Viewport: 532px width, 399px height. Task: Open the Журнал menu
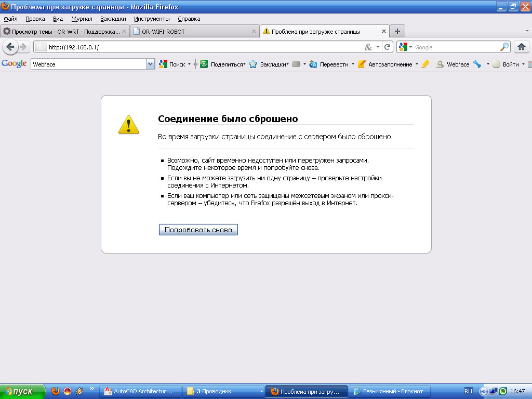pos(82,19)
